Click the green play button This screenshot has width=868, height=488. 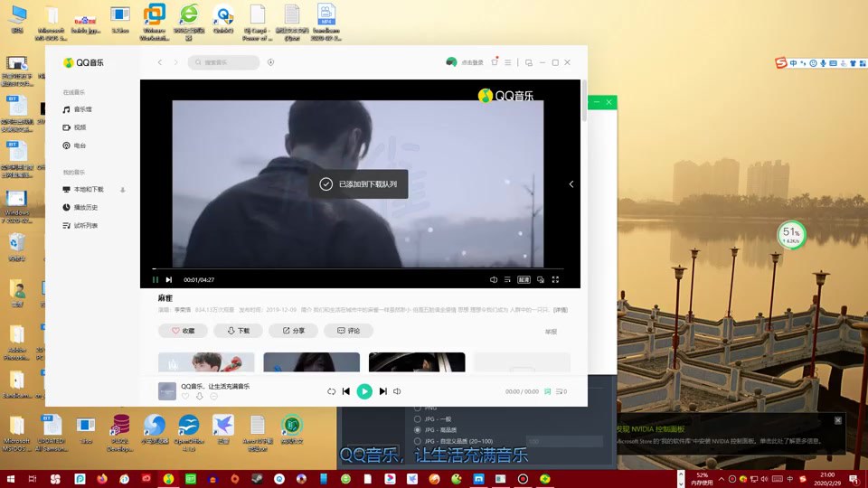[x=364, y=391]
